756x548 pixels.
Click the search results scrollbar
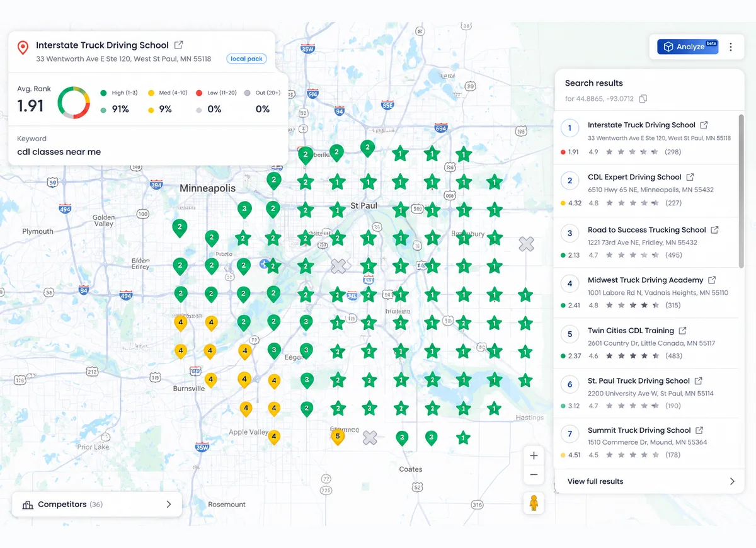741,191
